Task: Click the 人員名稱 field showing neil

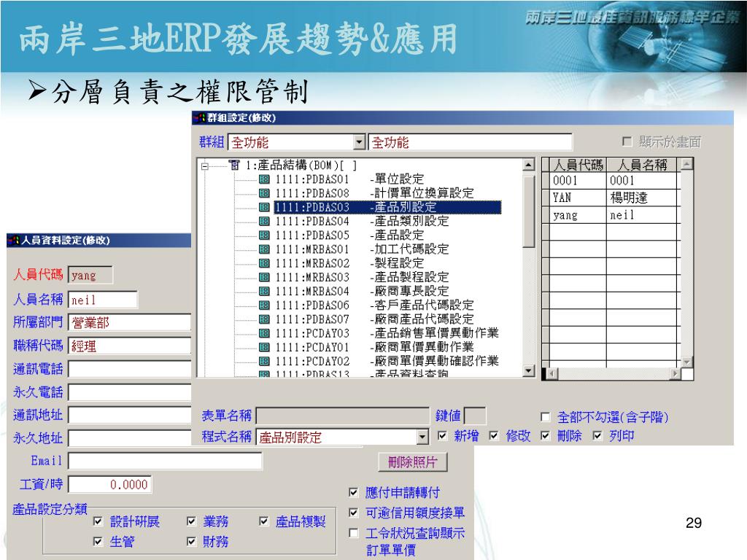Action: [x=103, y=300]
